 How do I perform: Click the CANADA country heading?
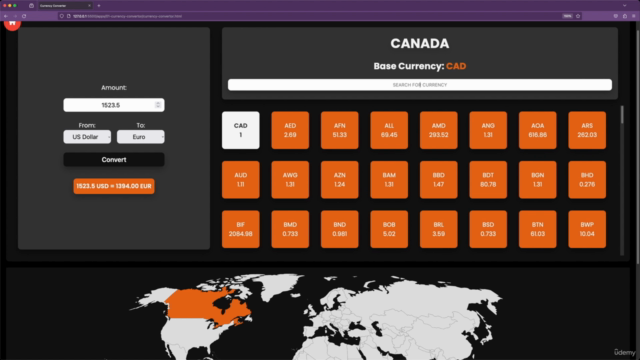point(420,43)
